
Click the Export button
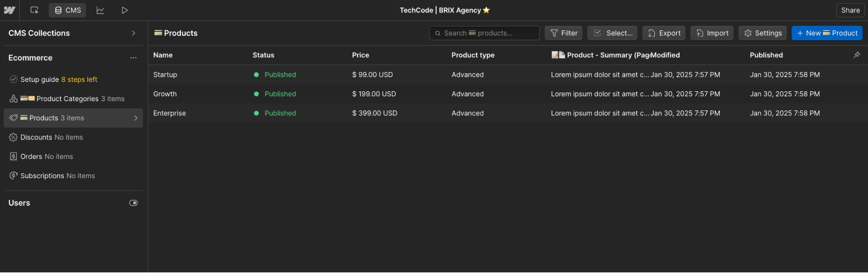(x=664, y=33)
